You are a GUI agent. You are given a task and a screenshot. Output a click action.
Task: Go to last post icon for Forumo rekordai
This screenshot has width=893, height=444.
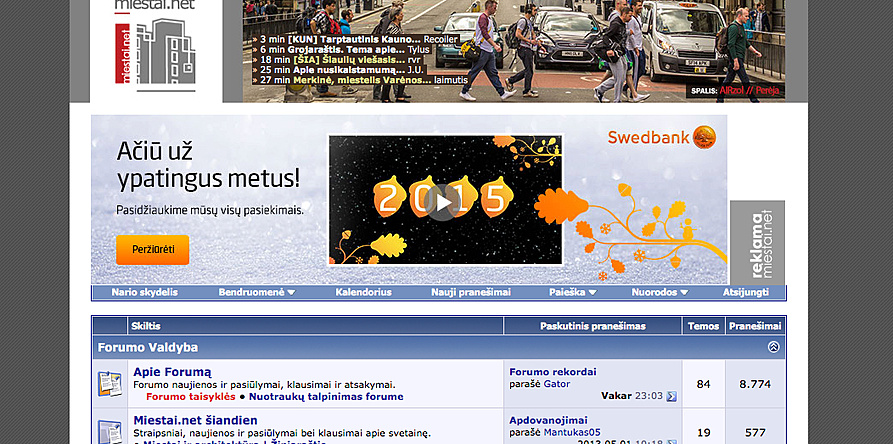click(x=671, y=396)
